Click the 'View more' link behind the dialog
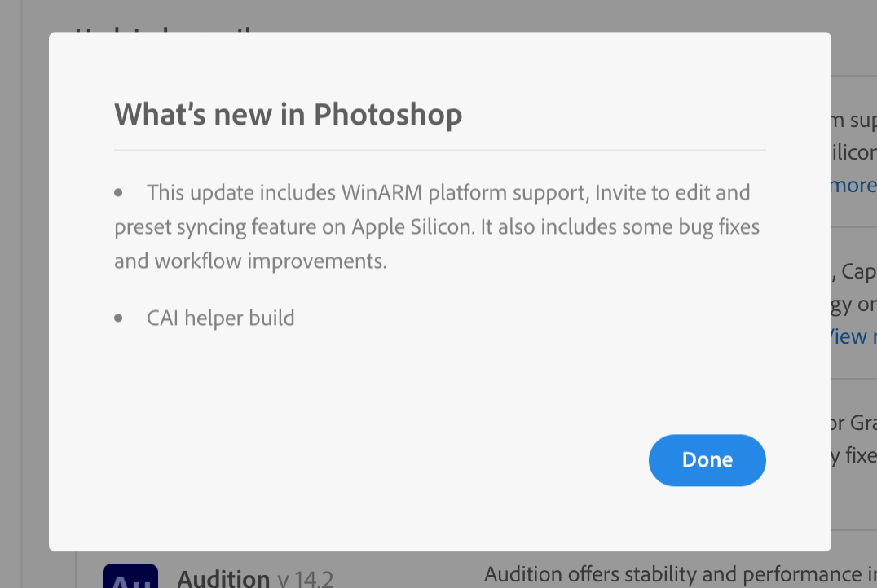Viewport: 877px width, 588px height. pos(853,336)
